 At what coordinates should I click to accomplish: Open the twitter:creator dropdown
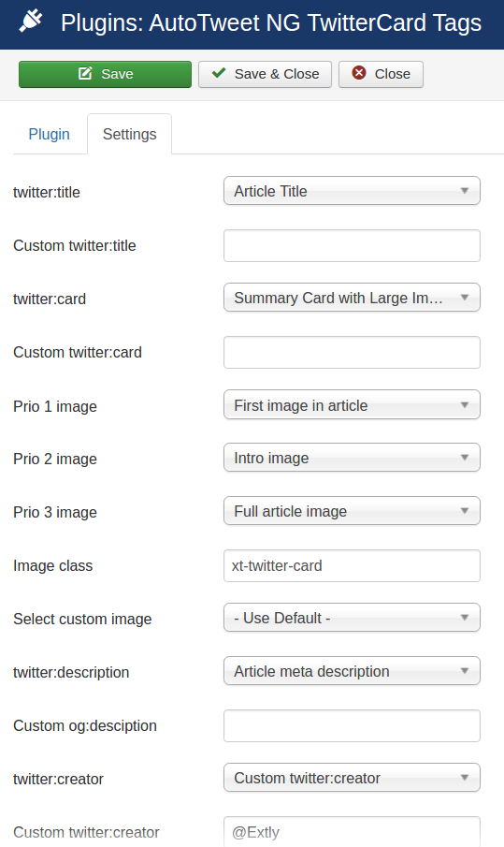[x=352, y=778]
